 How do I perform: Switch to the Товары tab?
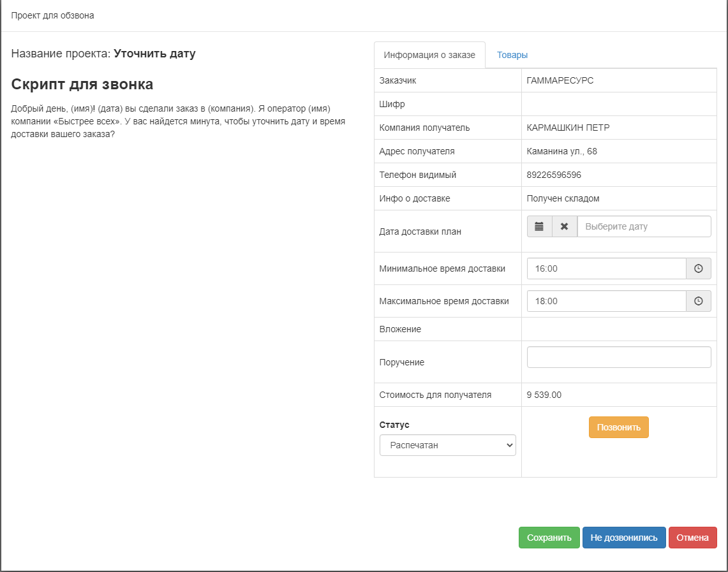tap(512, 55)
